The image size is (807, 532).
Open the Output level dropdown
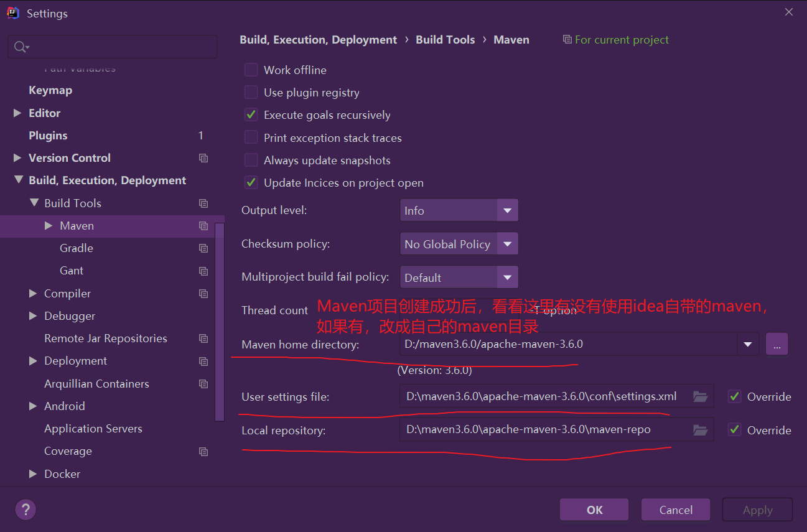[x=459, y=210]
